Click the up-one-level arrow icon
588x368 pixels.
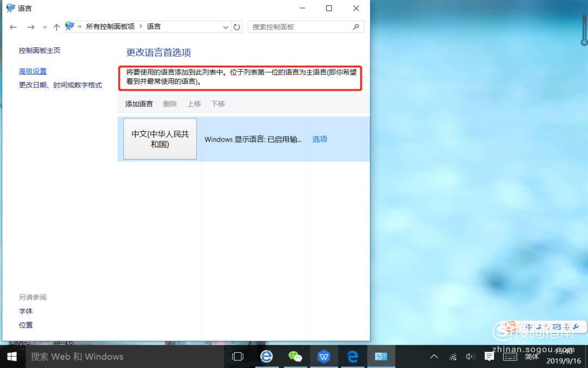point(56,26)
